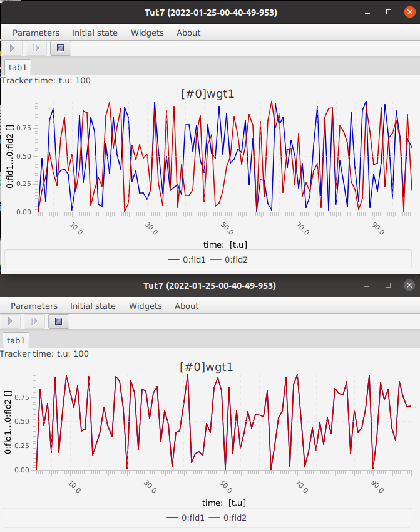Open the Widgets menu in the top window

pos(147,33)
